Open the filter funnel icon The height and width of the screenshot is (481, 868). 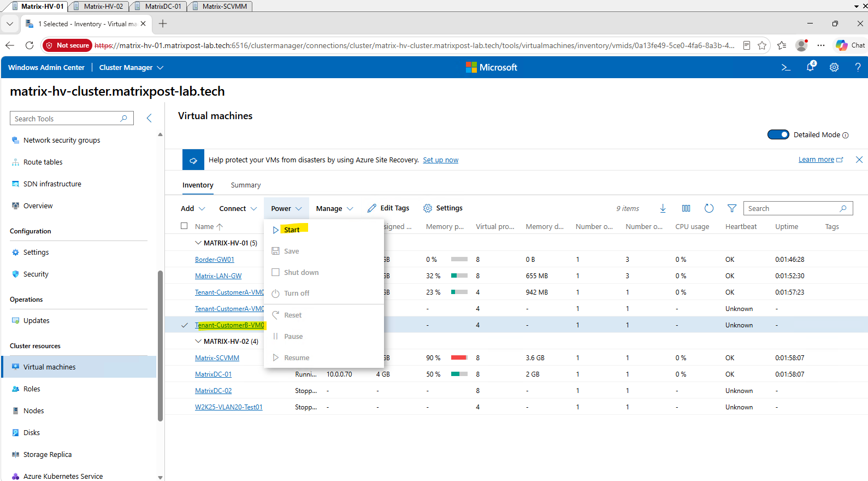click(732, 208)
